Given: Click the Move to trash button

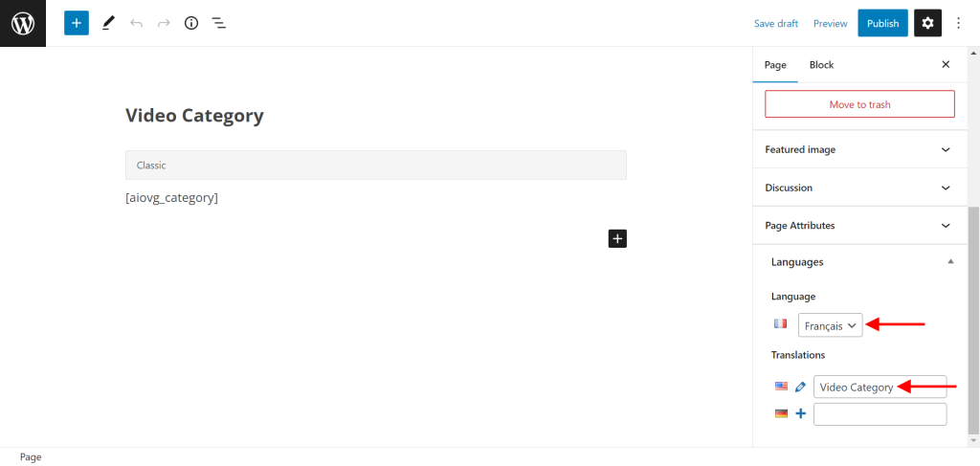Looking at the screenshot, I should pos(859,104).
